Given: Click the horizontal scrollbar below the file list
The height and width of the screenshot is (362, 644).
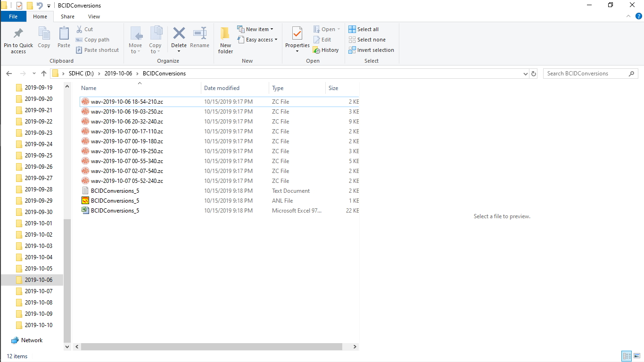Looking at the screenshot, I should coord(212,346).
